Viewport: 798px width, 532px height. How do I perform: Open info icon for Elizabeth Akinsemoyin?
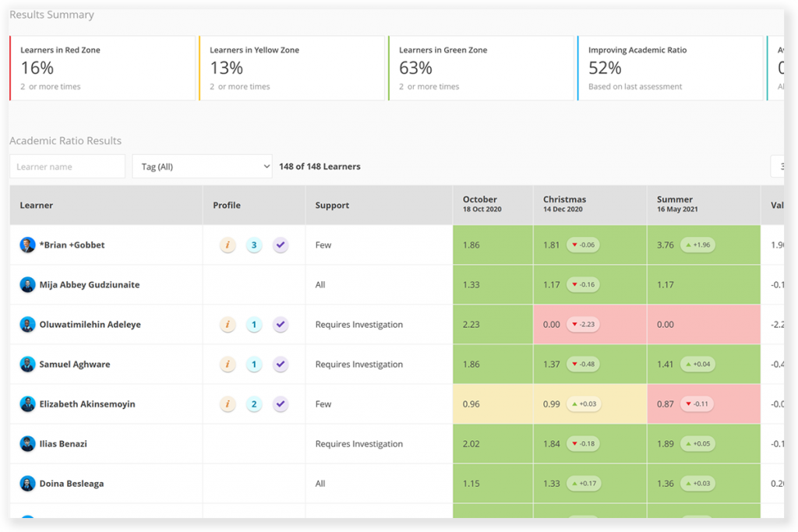coord(228,404)
